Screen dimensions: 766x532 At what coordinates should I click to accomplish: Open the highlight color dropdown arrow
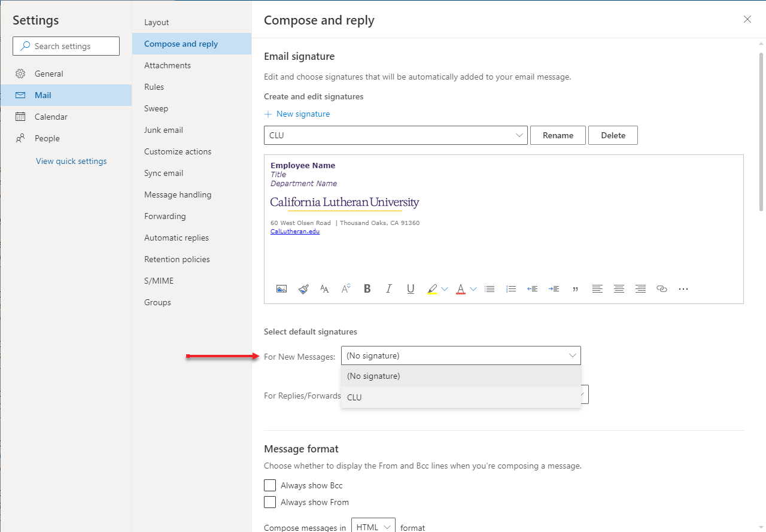tap(445, 289)
